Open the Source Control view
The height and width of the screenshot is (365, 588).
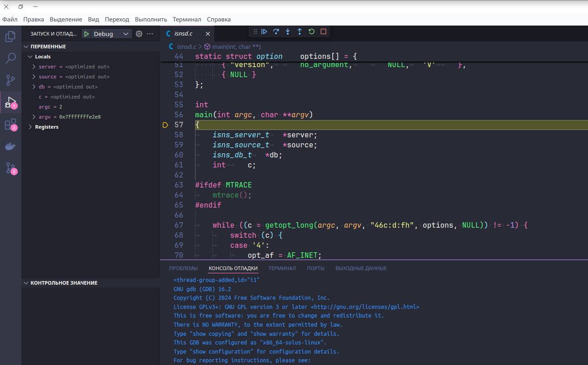10,80
